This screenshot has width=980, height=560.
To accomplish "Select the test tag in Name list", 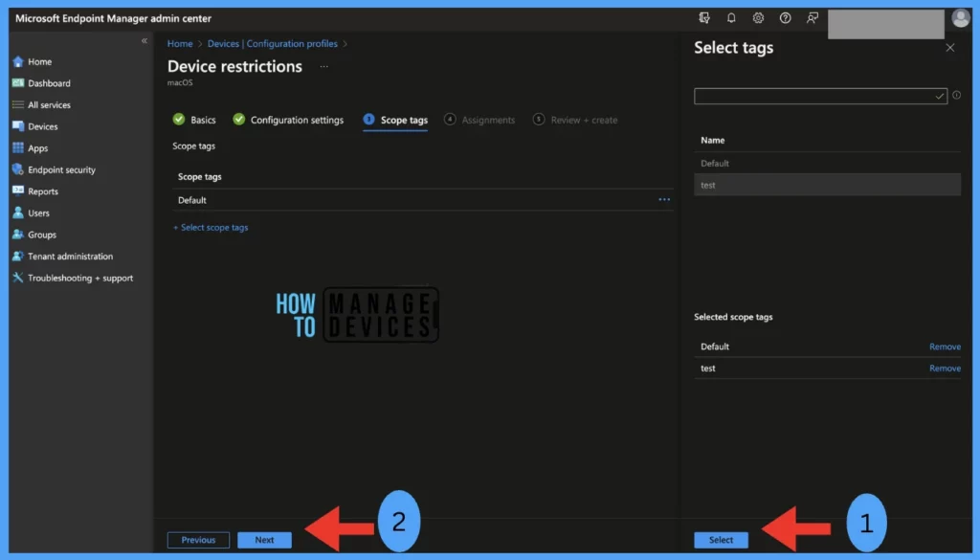I will pyautogui.click(x=827, y=185).
